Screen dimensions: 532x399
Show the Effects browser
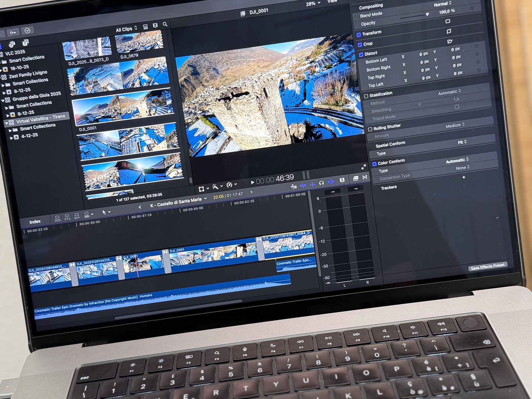355,179
